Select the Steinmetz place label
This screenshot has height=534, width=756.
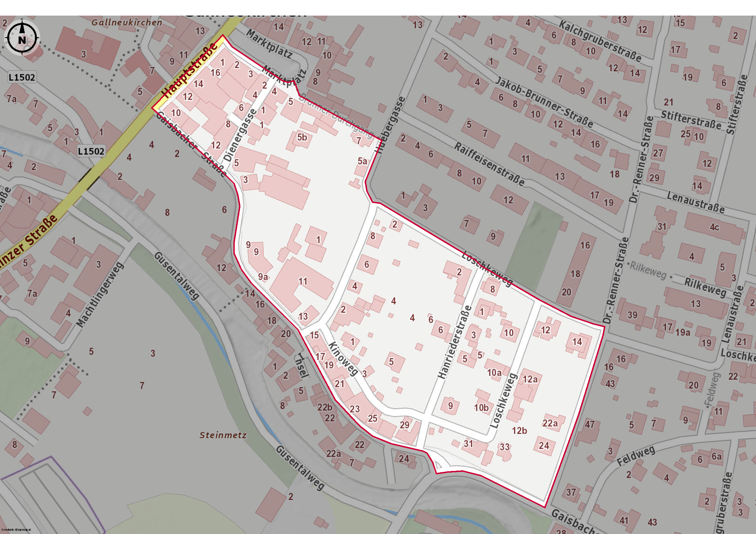pyautogui.click(x=223, y=435)
